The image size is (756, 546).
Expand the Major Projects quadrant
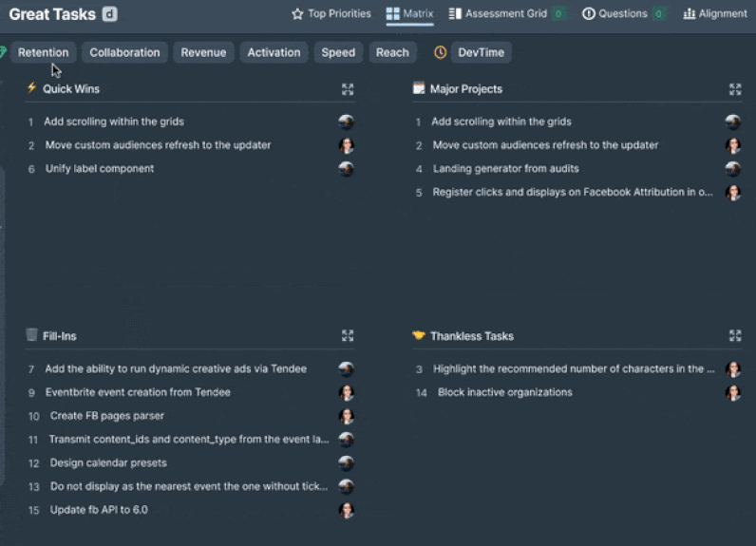click(735, 89)
